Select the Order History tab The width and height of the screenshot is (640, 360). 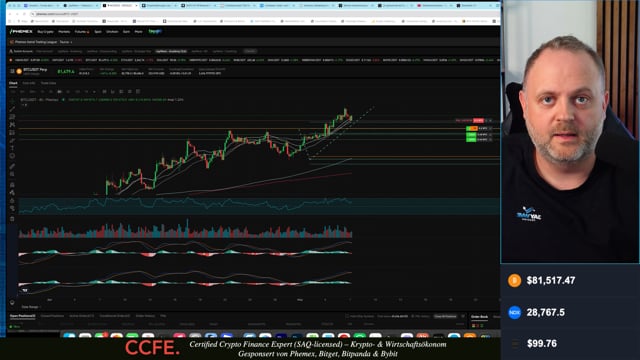click(145, 316)
